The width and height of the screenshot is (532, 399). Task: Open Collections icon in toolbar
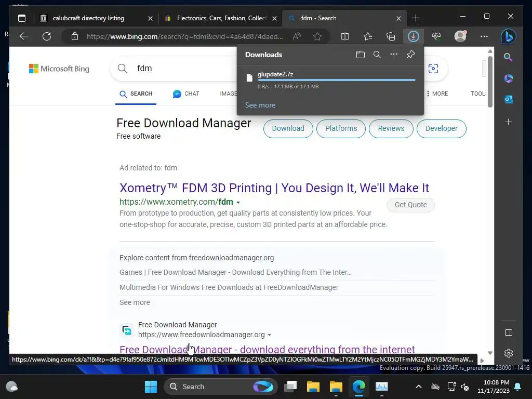point(391,36)
